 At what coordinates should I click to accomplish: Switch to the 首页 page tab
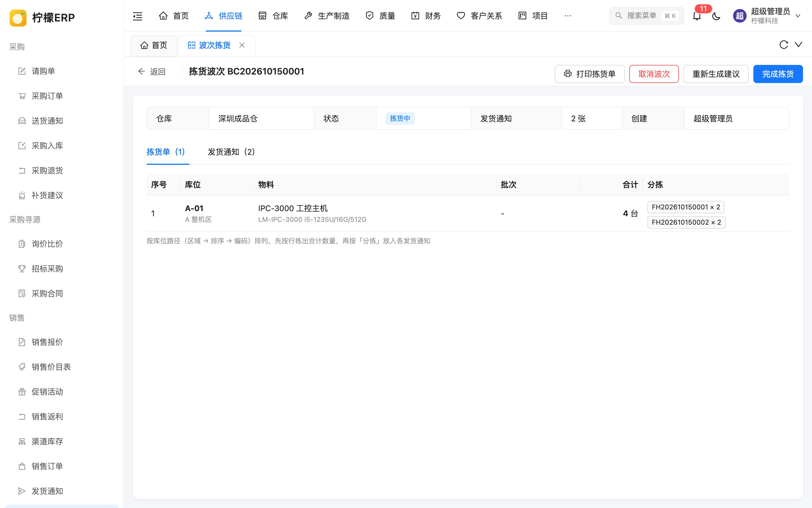(154, 45)
